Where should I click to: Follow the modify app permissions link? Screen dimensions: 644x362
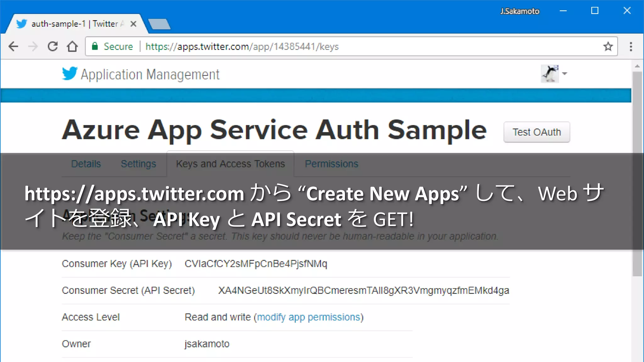point(308,317)
